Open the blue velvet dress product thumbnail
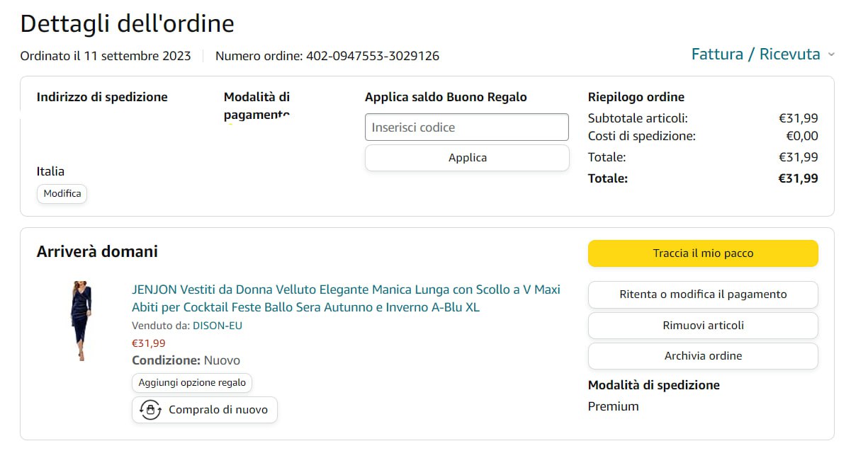The image size is (868, 458). 81,321
